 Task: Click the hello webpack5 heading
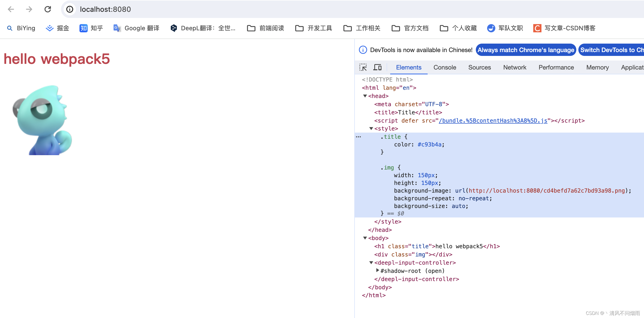click(x=57, y=59)
